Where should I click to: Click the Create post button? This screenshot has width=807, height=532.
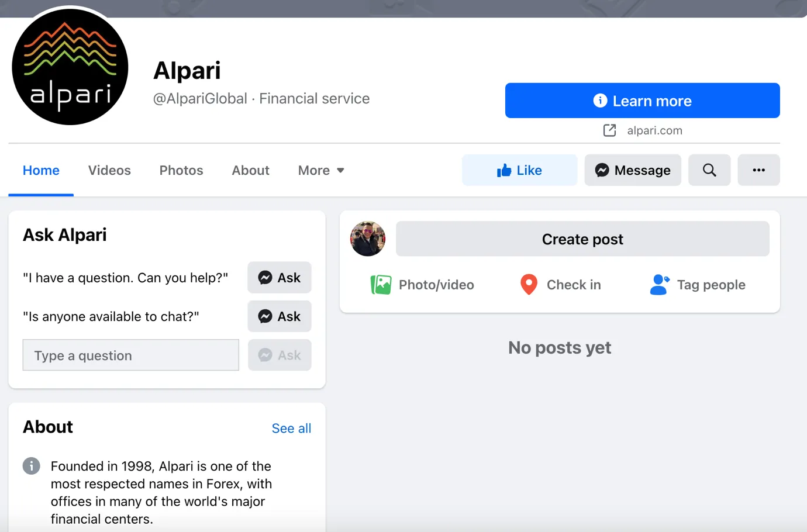click(x=582, y=239)
